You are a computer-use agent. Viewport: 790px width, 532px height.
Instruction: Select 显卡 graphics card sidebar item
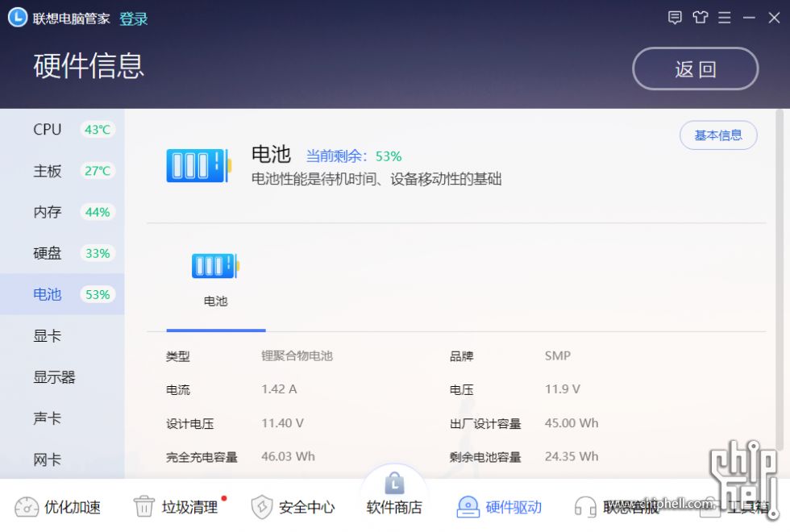tap(63, 336)
